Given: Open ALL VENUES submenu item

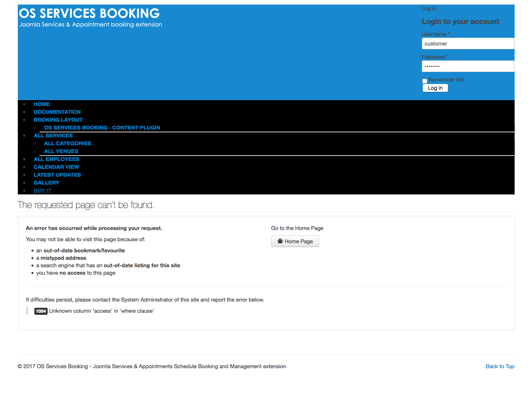Looking at the screenshot, I should pyautogui.click(x=61, y=151).
